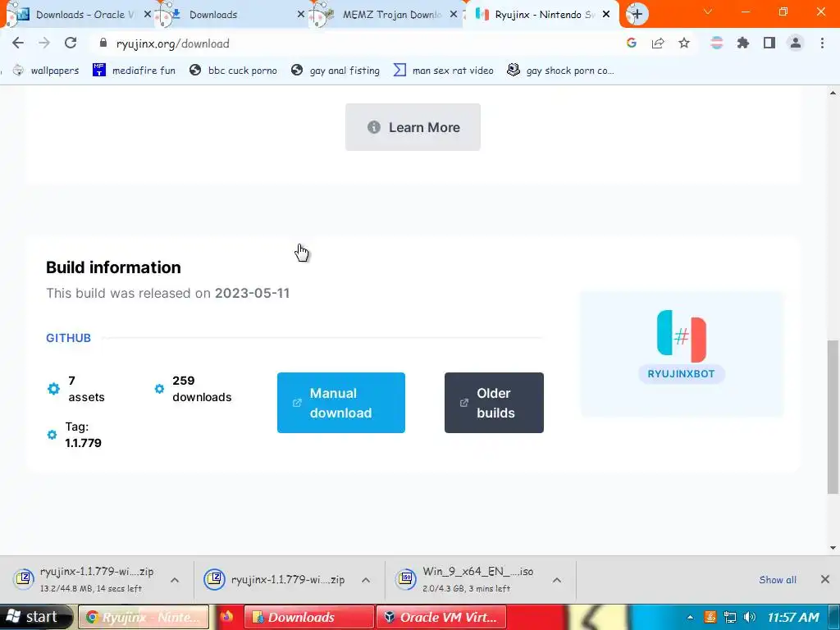Share this page via share icon
Viewport: 840px width, 630px height.
point(657,43)
